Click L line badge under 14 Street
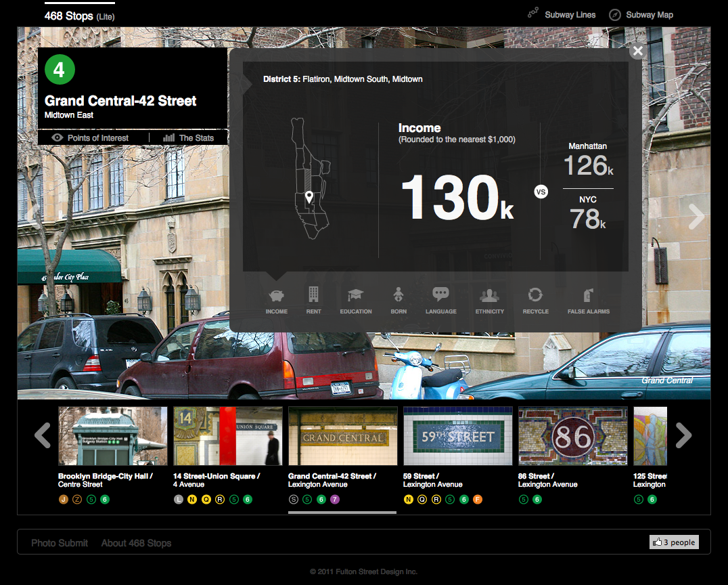The image size is (728, 585). (179, 500)
